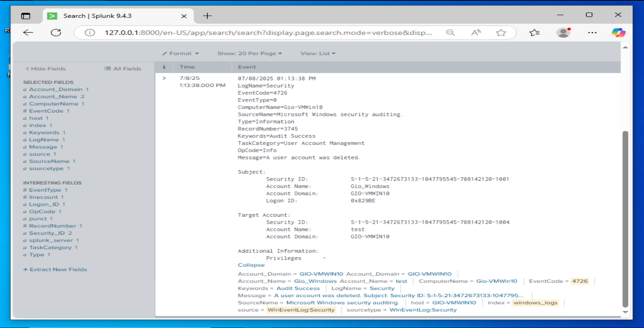Select the index field in sidebar
Screen dimensions: 644x328
[38, 125]
